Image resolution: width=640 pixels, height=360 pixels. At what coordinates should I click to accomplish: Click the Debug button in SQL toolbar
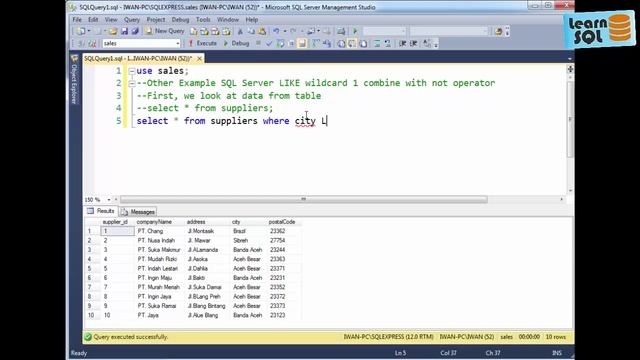[236, 43]
